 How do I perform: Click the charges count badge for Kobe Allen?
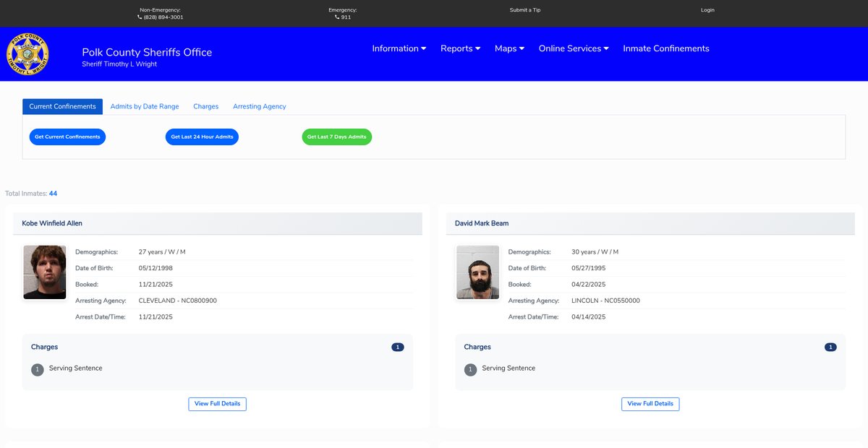click(x=398, y=348)
